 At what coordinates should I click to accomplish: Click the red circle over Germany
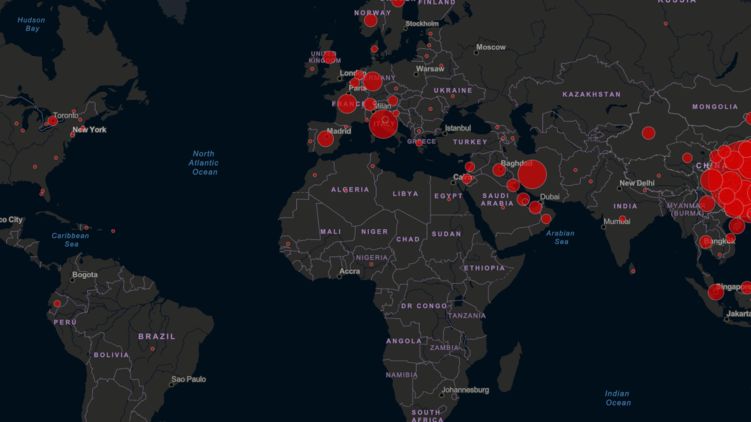[373, 81]
